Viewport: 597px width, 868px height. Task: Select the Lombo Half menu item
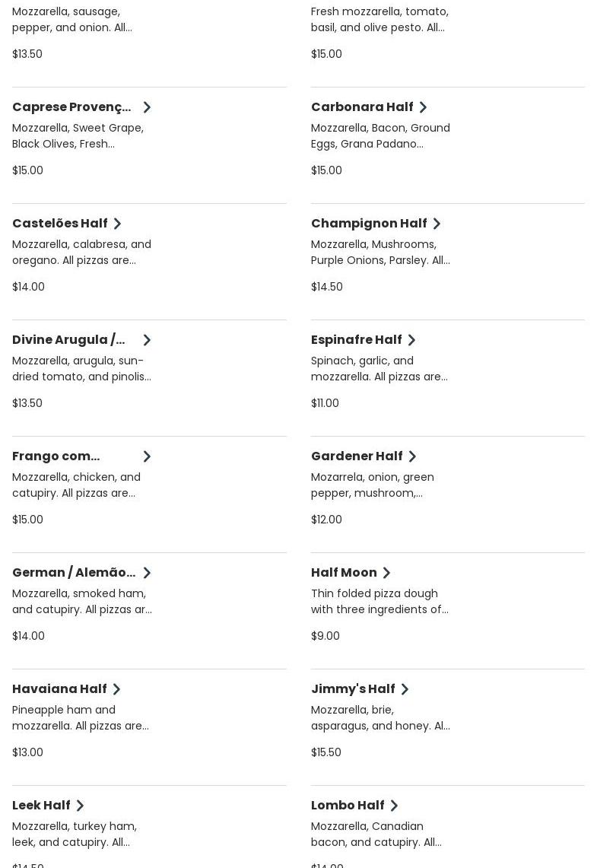pos(348,805)
